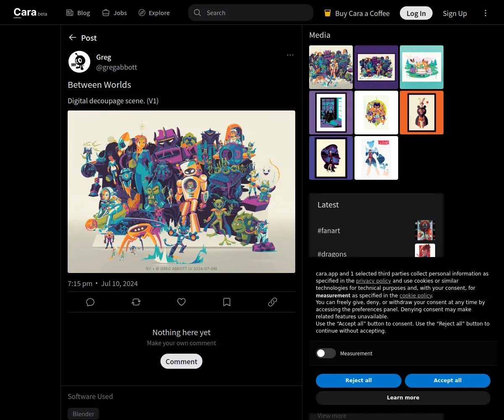Click the Explore compass icon
This screenshot has height=420, width=504.
[142, 13]
